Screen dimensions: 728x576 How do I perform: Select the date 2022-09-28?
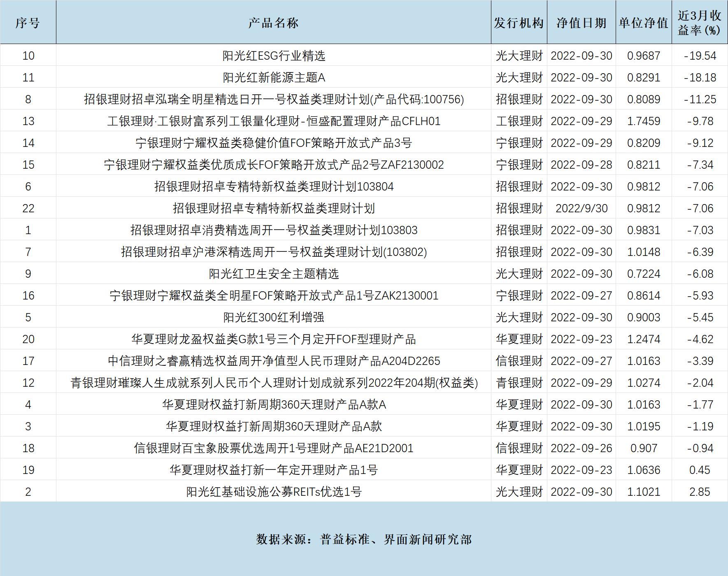581,165
